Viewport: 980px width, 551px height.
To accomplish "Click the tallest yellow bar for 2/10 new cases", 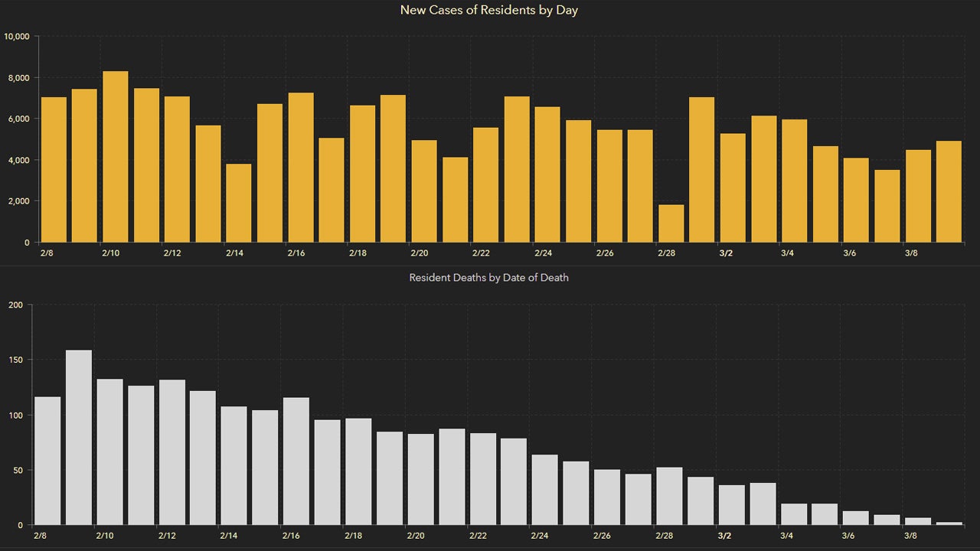I will coord(116,157).
